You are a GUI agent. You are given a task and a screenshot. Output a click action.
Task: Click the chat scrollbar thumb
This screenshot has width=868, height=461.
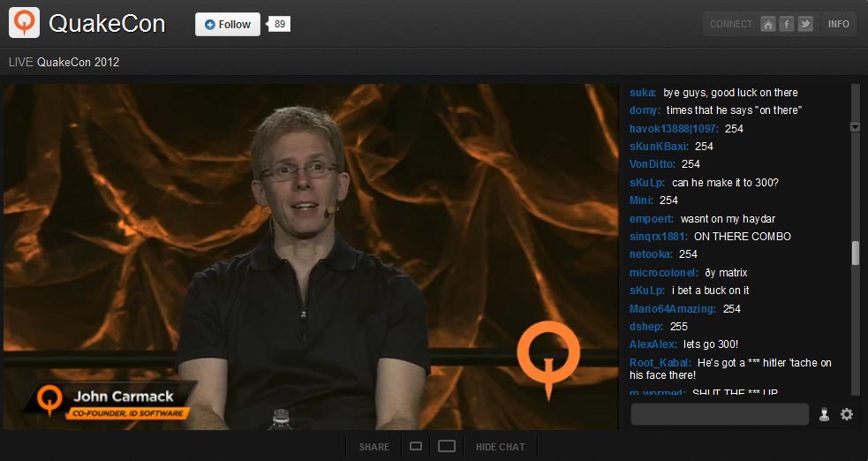[855, 253]
